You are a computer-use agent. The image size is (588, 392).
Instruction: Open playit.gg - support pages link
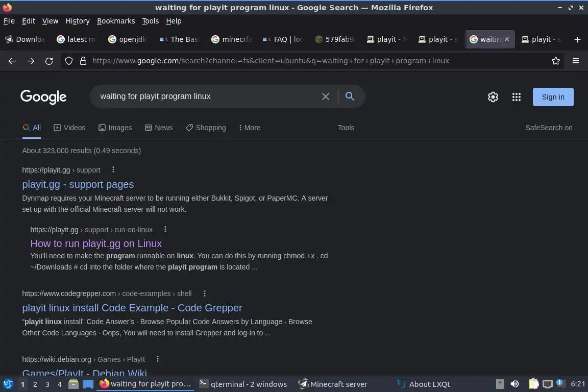(78, 184)
